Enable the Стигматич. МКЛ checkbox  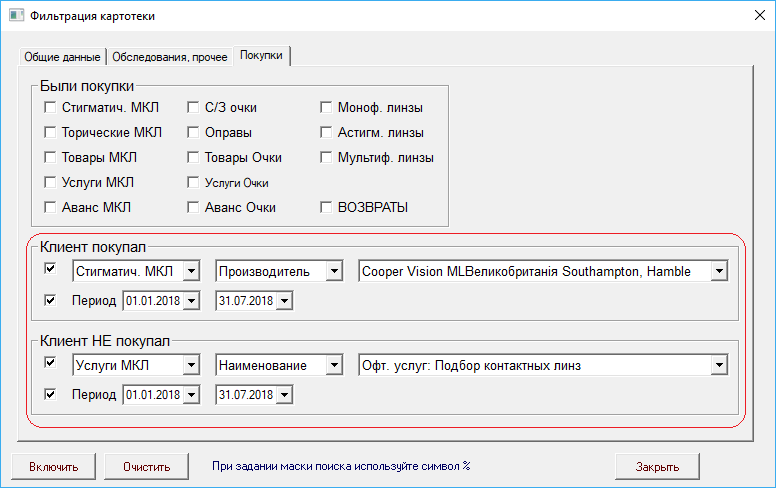[50, 107]
